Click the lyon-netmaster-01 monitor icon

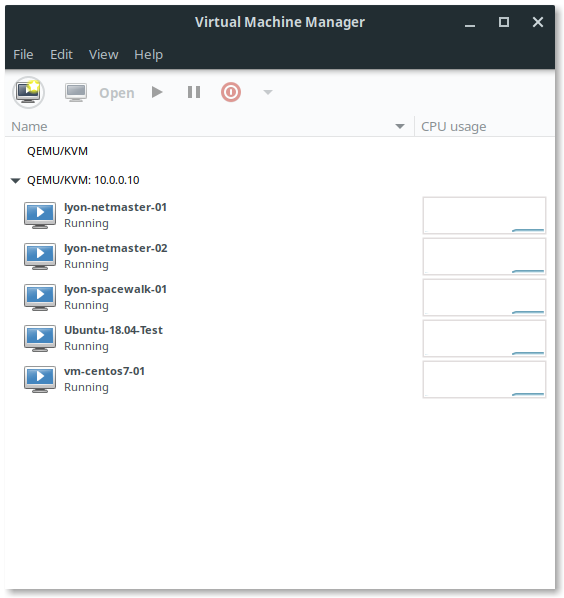click(x=40, y=215)
